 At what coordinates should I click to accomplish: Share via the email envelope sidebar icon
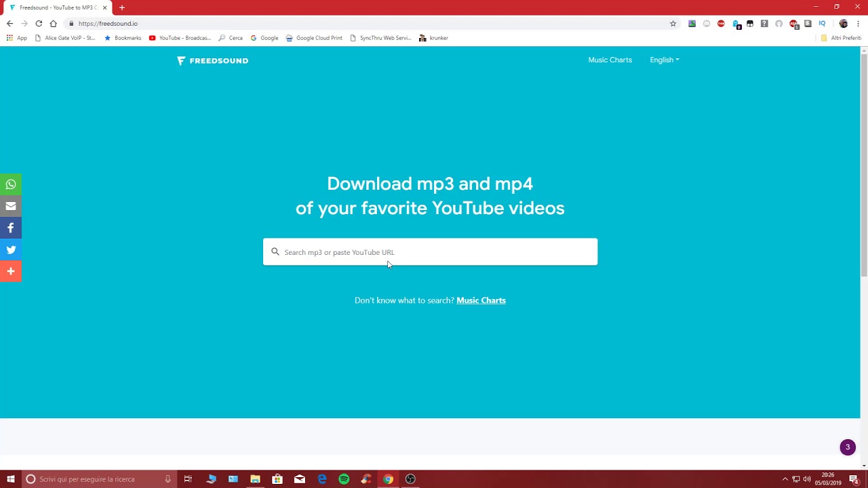(11, 206)
